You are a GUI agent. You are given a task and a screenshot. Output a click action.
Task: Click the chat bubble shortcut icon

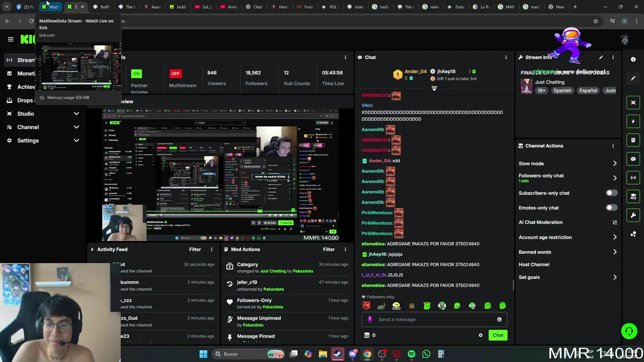click(x=633, y=159)
